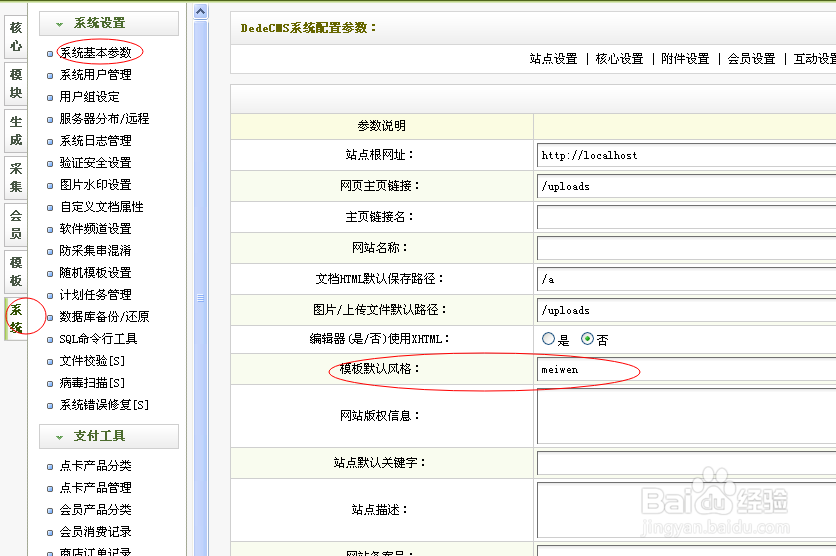
Task: Switch to 生成 vertical tab
Action: (x=16, y=130)
